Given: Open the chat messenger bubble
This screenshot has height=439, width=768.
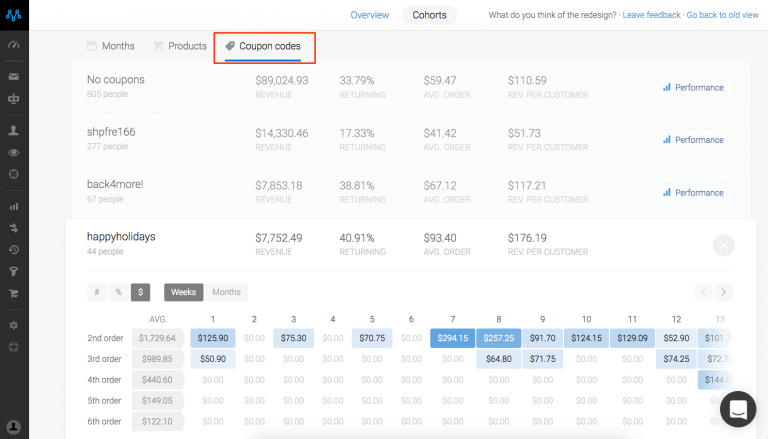Looking at the screenshot, I should pos(738,409).
